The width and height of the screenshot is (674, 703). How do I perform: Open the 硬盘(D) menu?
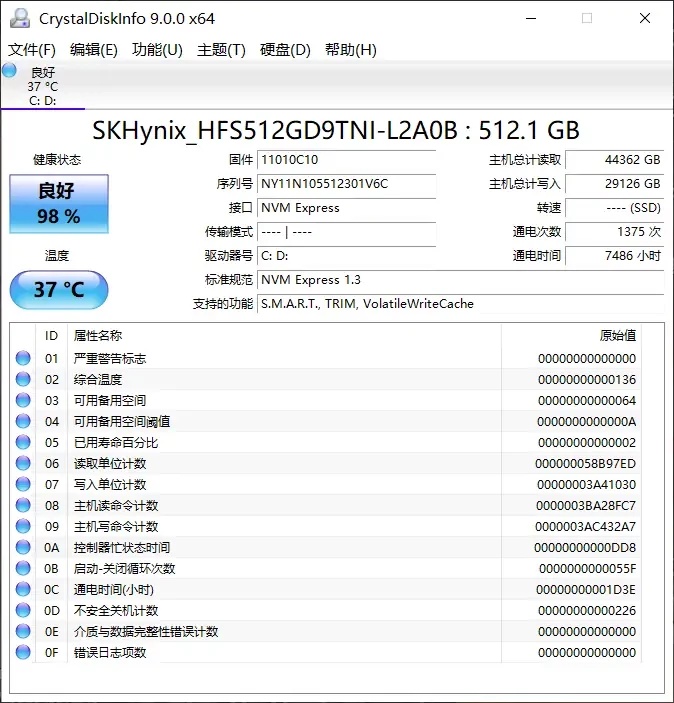[x=285, y=50]
